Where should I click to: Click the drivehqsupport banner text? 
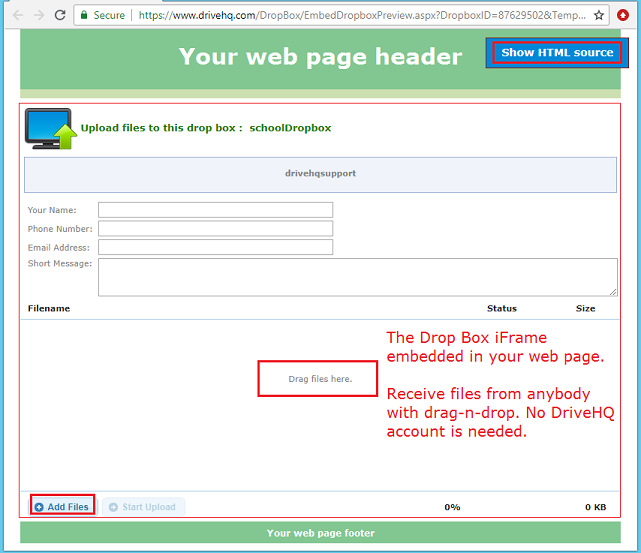click(320, 173)
